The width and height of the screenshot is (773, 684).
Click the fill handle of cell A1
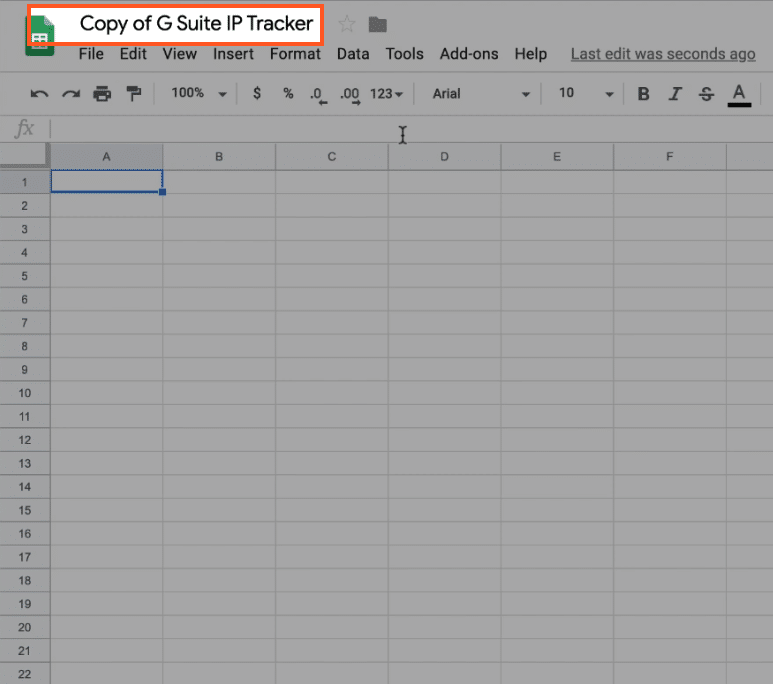click(x=163, y=192)
